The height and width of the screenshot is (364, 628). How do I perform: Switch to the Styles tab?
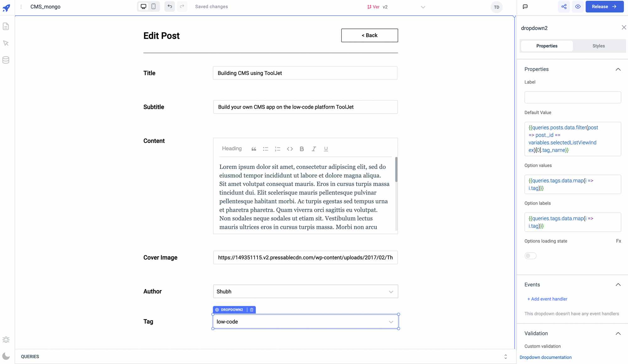pos(598,46)
